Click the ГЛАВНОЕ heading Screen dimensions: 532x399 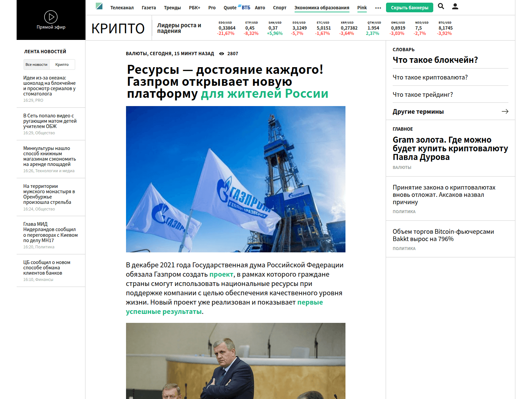click(x=403, y=129)
